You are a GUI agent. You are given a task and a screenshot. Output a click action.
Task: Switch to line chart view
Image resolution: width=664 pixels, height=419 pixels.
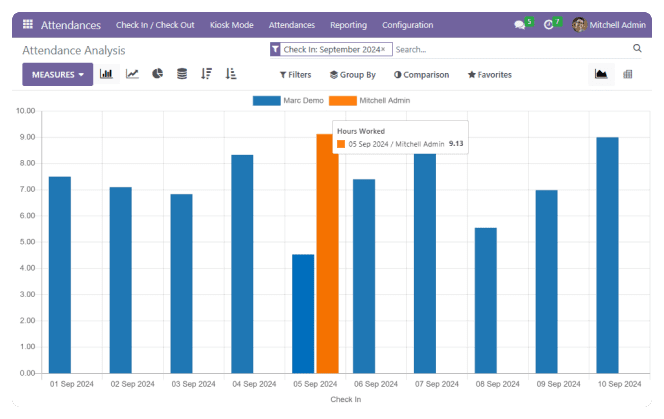tap(132, 74)
